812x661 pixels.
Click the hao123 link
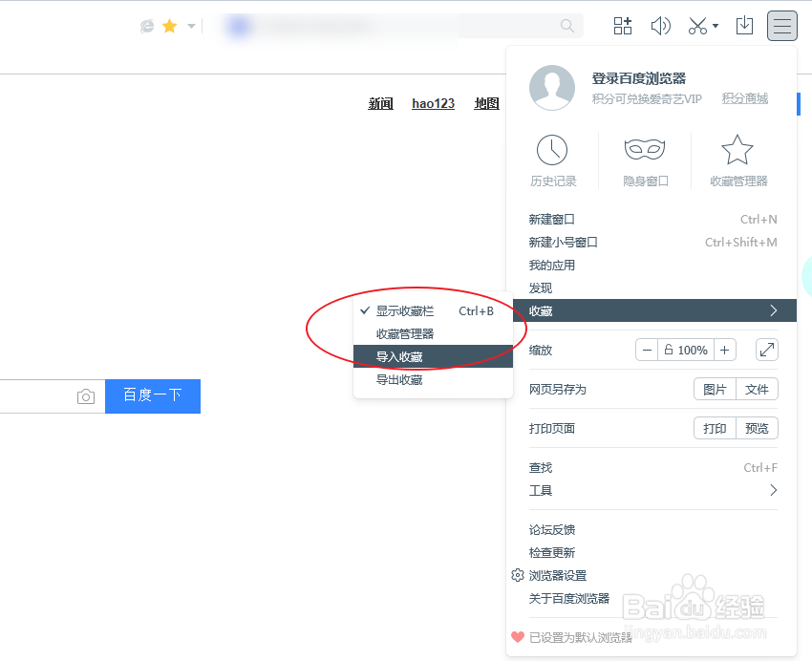tap(433, 103)
